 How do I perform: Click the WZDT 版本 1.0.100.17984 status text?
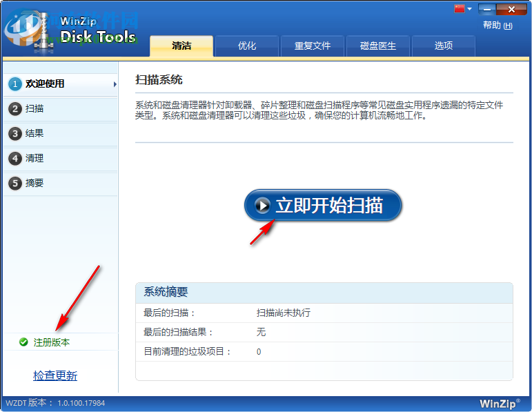[55, 403]
